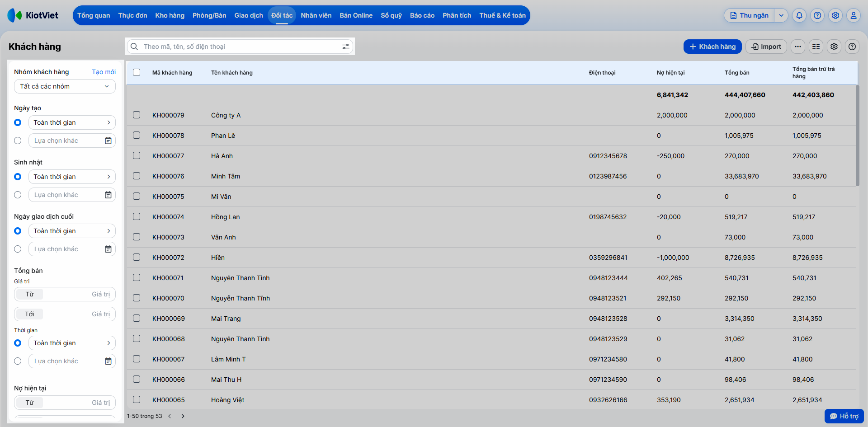
Task: Click the customer search input field
Action: tap(240, 47)
